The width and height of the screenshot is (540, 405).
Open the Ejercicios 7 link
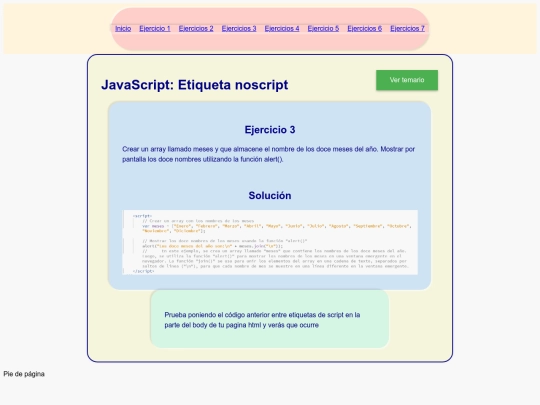[x=407, y=29]
